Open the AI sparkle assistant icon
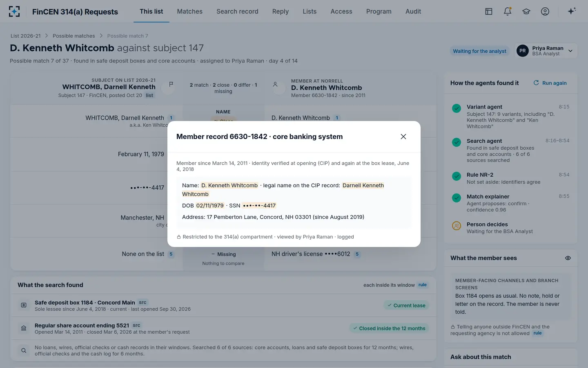The image size is (588, 368). click(x=572, y=11)
